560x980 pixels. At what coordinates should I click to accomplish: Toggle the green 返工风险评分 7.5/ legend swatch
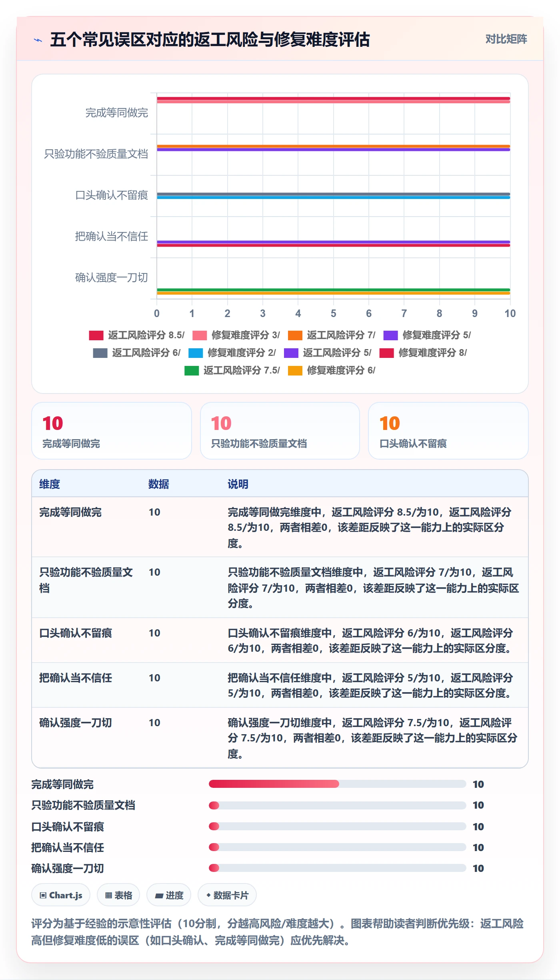(x=192, y=370)
